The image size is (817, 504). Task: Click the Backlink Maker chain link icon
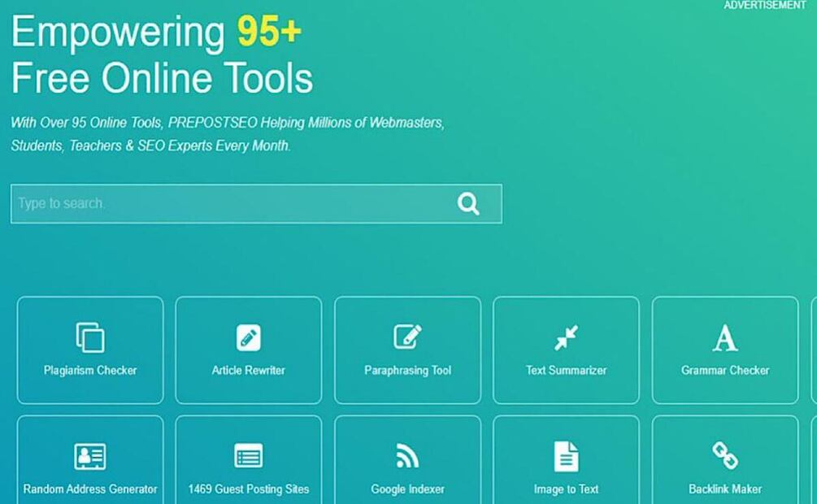[x=725, y=455]
